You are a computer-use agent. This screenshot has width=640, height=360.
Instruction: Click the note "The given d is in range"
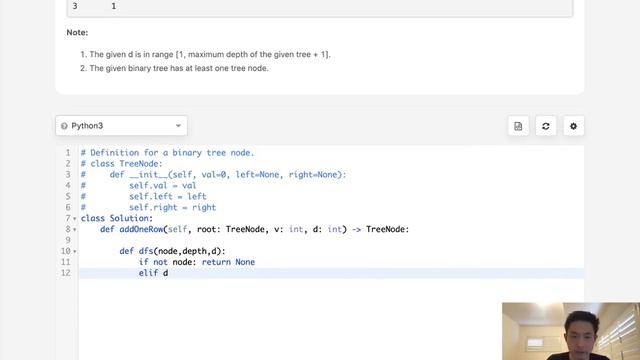tap(210, 54)
